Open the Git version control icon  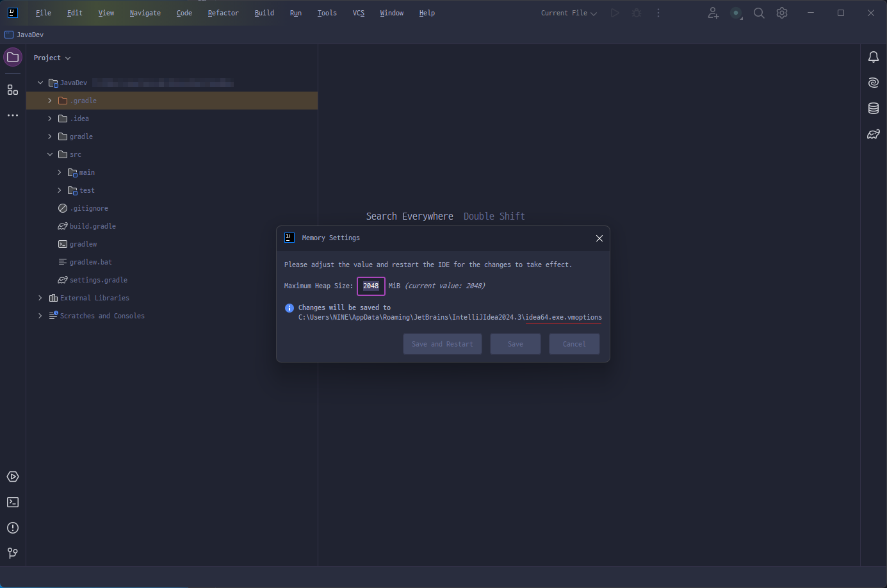point(13,553)
